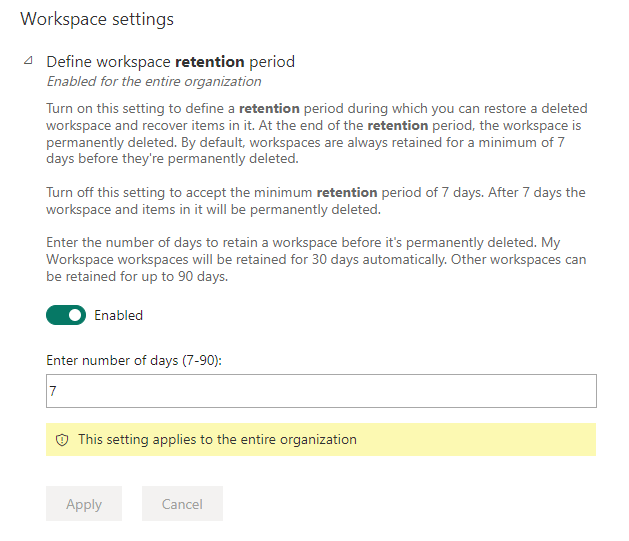This screenshot has width=629, height=541.
Task: Toggle the Enabled switch off
Action: [x=66, y=315]
